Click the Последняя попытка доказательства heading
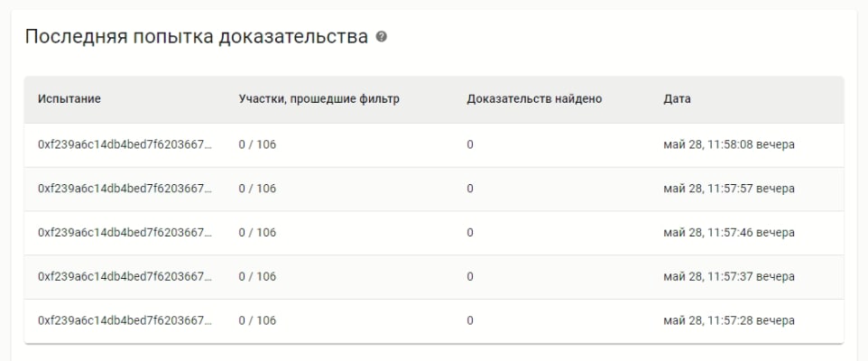 (197, 37)
